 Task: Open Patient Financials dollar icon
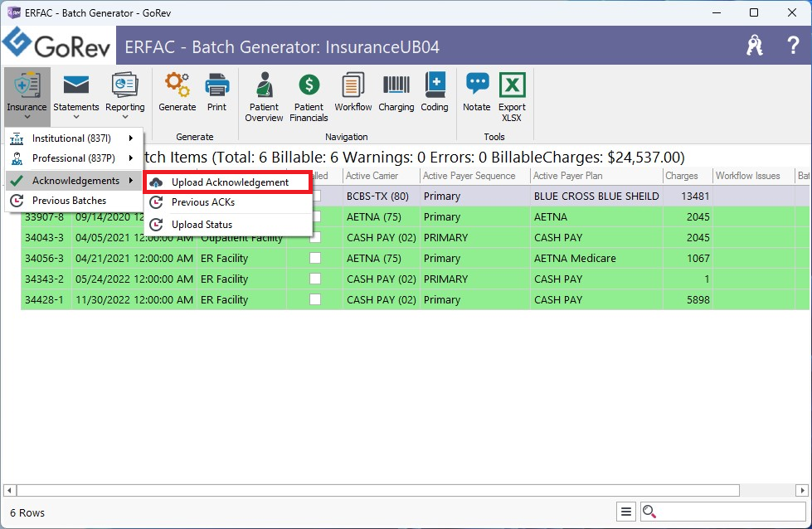[x=309, y=85]
